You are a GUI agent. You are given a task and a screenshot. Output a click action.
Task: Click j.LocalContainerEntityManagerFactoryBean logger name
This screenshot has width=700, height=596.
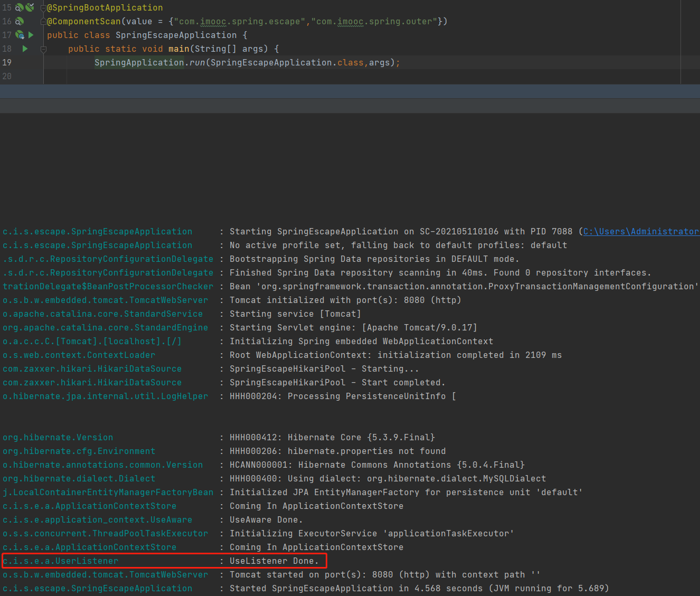(108, 492)
